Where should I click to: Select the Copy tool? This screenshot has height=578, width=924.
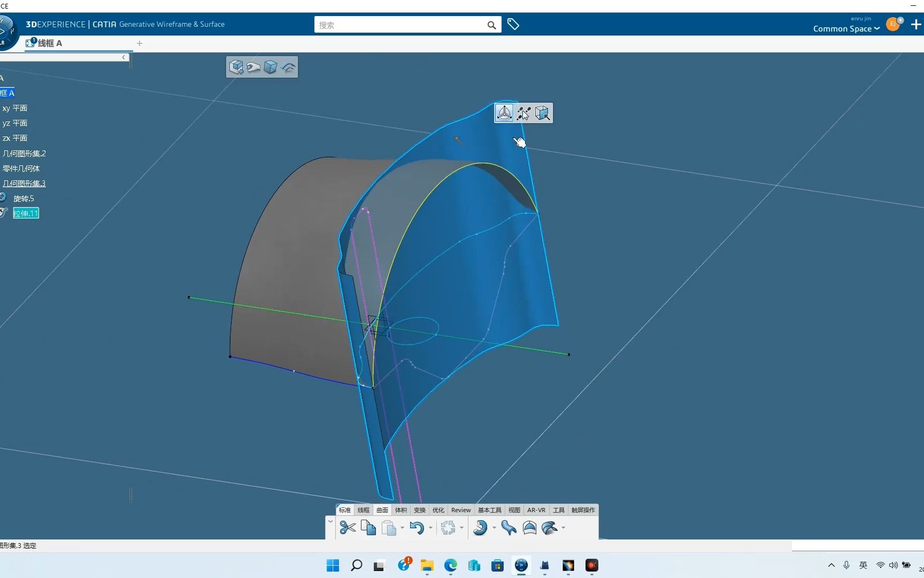pos(368,528)
